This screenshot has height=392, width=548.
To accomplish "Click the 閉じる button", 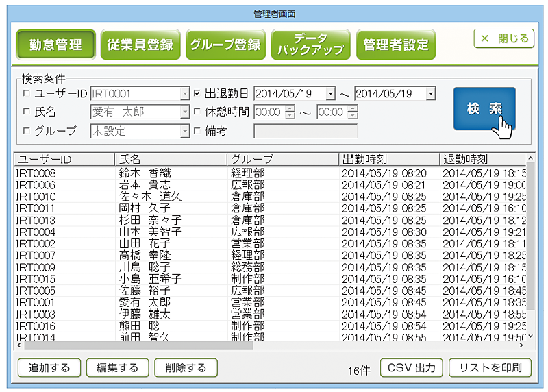I will click(x=503, y=38).
